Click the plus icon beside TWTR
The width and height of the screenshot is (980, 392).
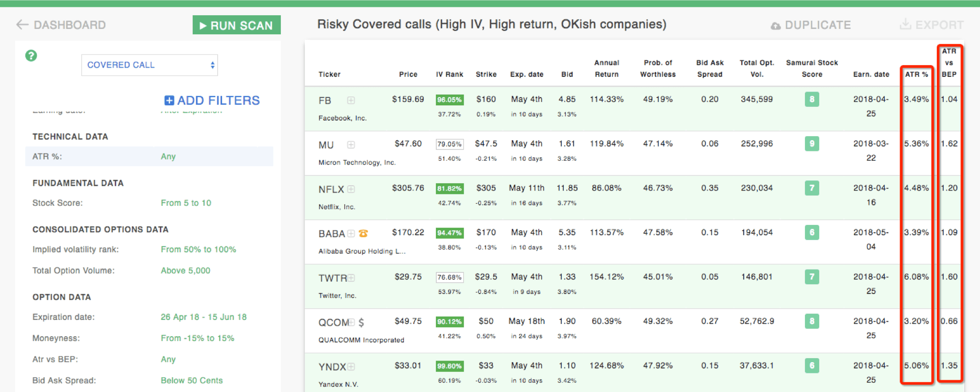(351, 278)
